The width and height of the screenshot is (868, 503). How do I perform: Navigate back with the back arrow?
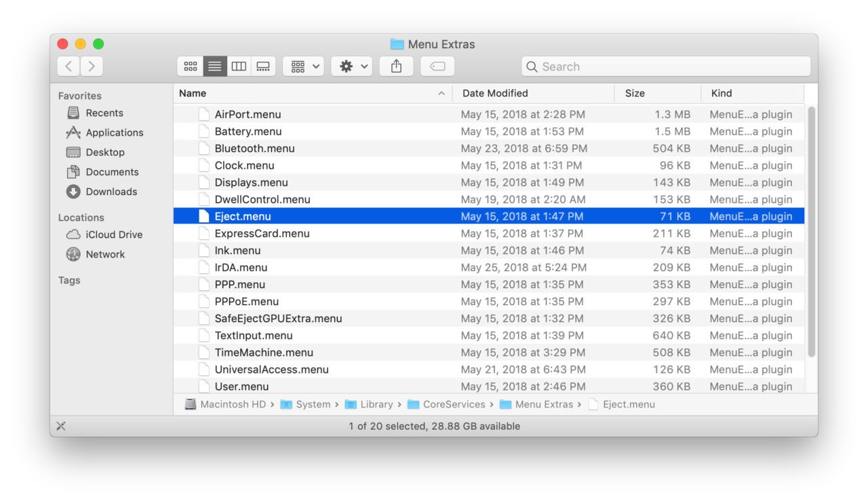pyautogui.click(x=68, y=66)
